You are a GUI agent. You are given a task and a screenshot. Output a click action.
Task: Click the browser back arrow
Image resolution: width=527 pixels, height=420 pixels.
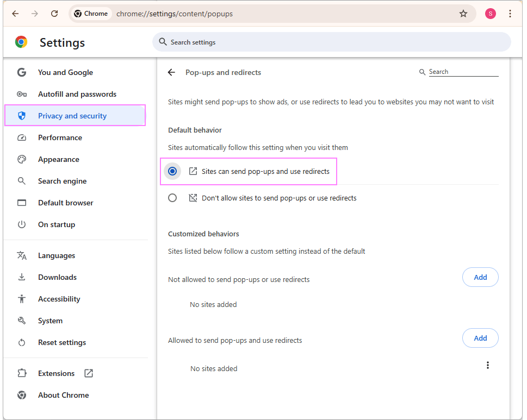tap(15, 14)
